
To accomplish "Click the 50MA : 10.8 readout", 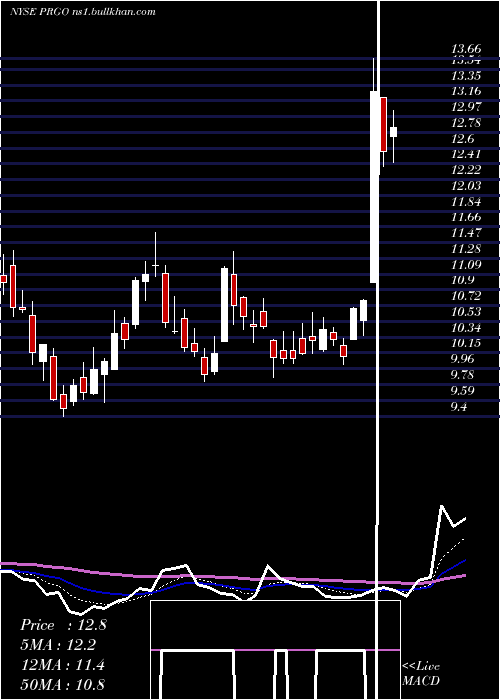I will [x=62, y=684].
